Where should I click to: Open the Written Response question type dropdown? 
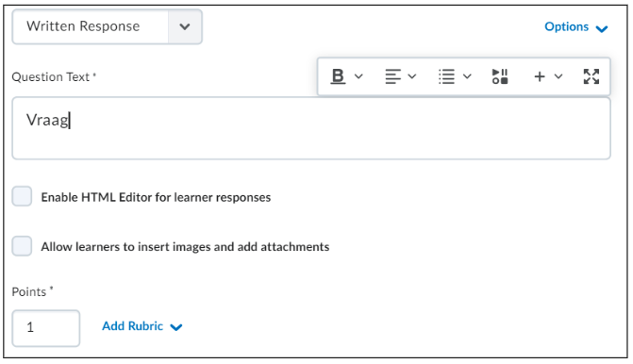point(107,26)
